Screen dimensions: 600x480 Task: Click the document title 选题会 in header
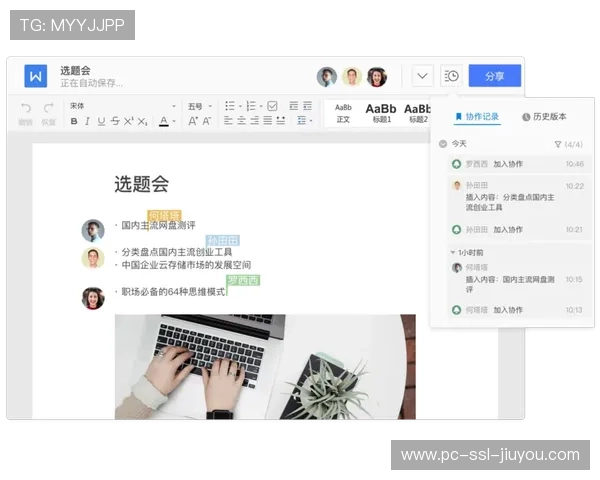coord(75,70)
